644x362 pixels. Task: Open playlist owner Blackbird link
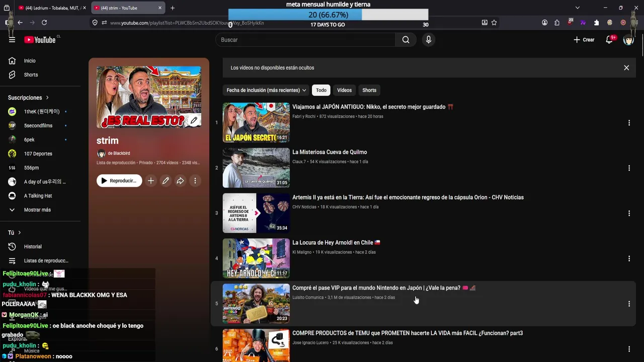pyautogui.click(x=119, y=153)
